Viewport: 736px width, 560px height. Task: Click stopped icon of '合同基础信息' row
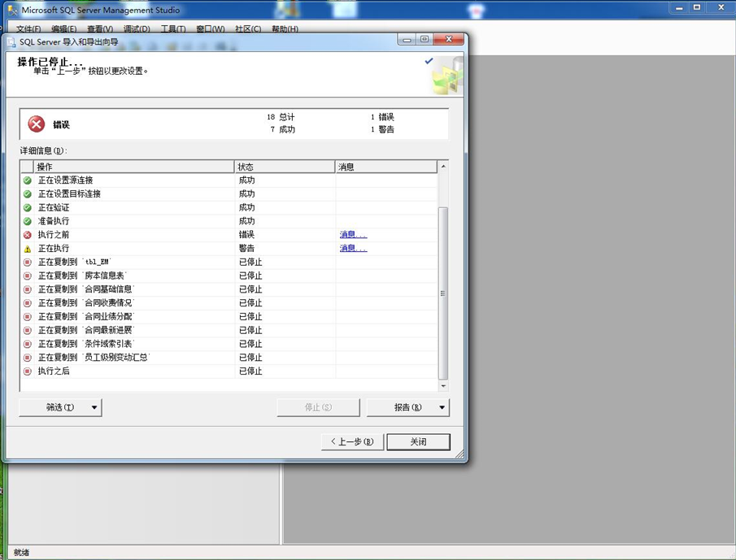point(27,289)
